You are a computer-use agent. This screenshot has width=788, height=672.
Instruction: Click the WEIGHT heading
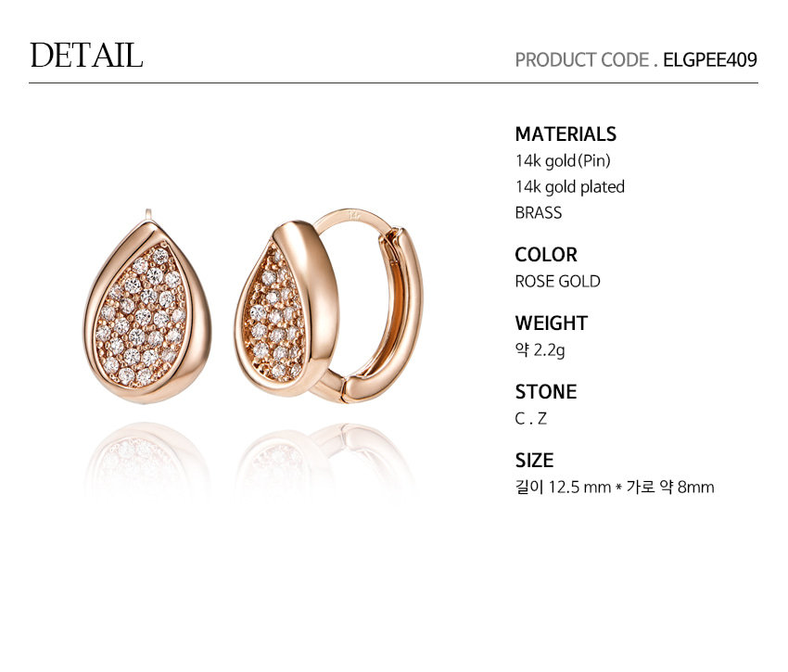coord(552,323)
